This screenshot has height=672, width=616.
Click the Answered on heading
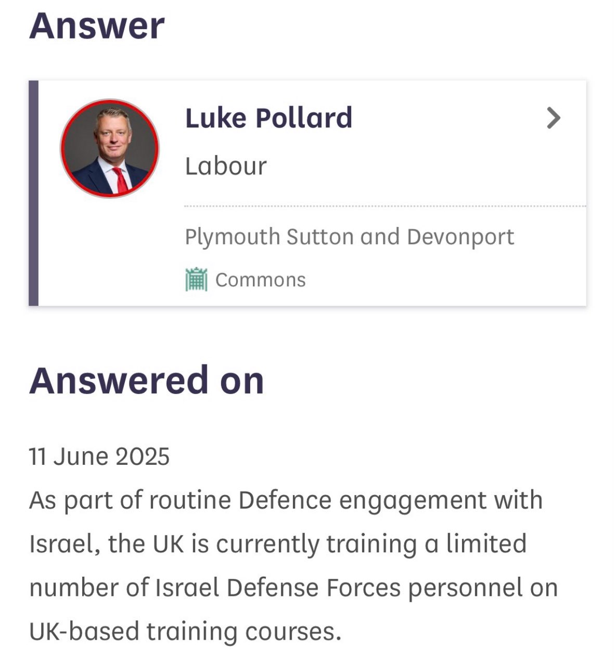[x=147, y=381]
